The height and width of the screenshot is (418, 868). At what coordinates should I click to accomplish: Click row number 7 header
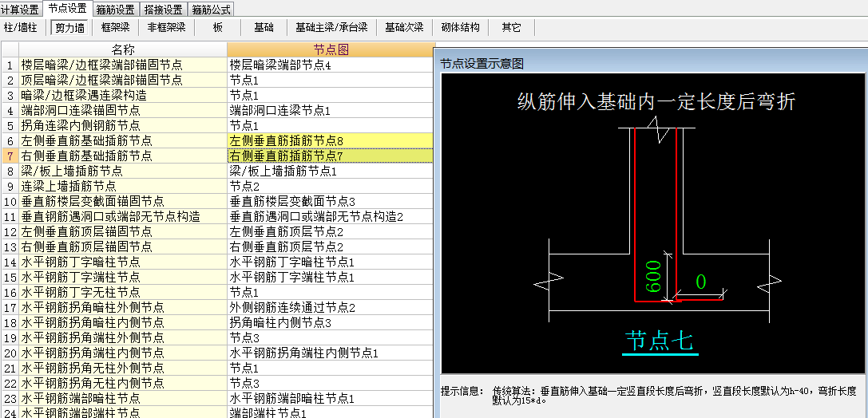(10, 156)
